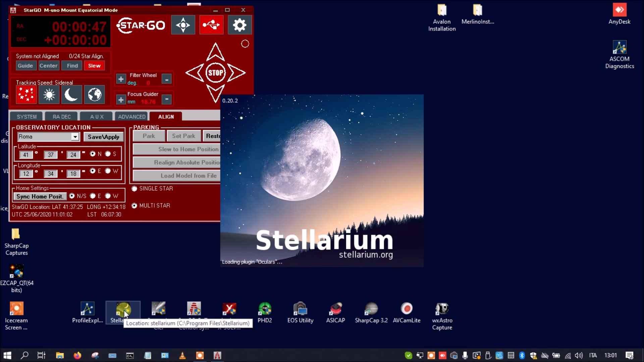Screen dimensions: 644x362
Task: Choose SINGLE STAR alignment
Action: coord(135,189)
